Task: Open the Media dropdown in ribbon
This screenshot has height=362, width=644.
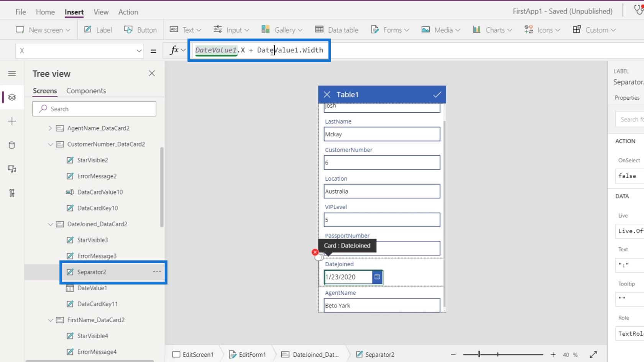Action: (x=441, y=30)
